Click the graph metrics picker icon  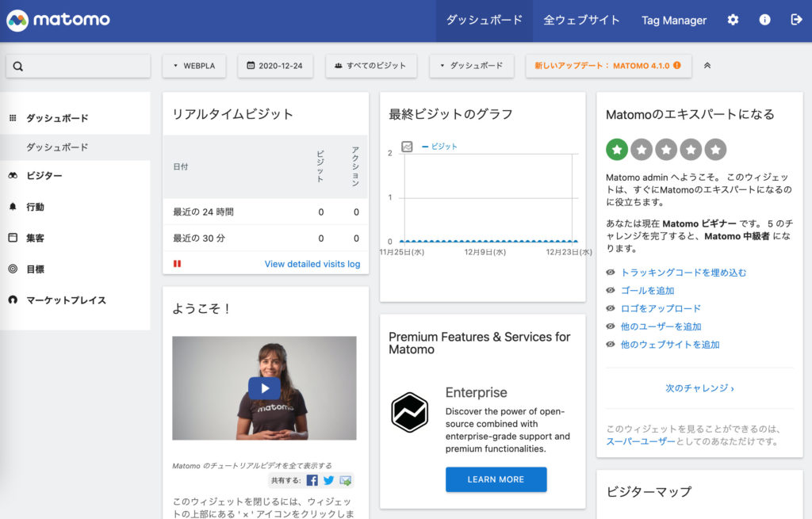click(x=407, y=147)
